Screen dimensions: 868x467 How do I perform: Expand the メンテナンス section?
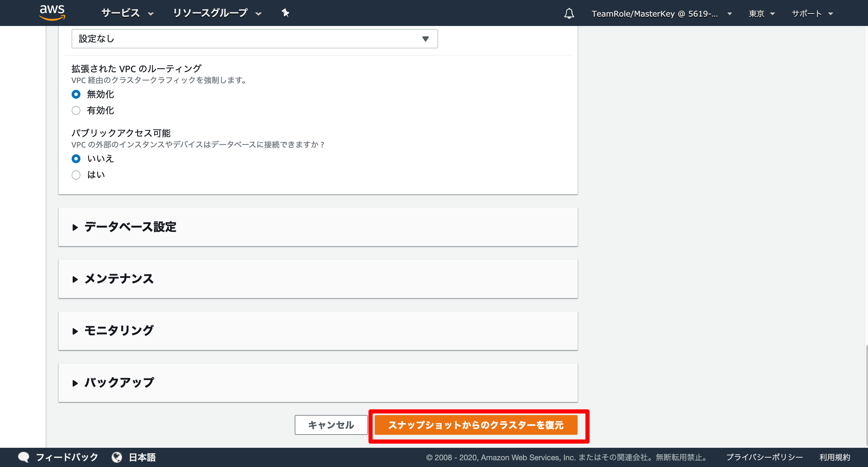pos(318,279)
